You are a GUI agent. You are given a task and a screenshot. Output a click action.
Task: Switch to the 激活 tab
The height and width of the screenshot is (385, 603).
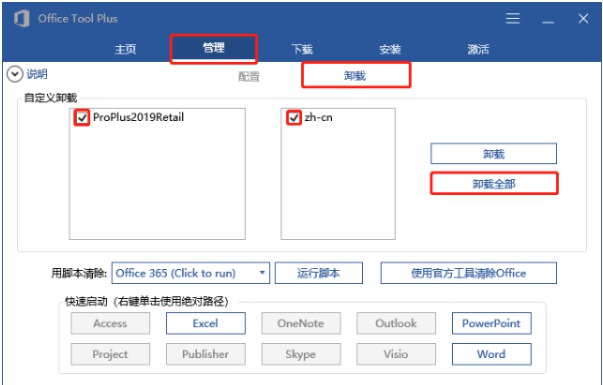tap(478, 50)
